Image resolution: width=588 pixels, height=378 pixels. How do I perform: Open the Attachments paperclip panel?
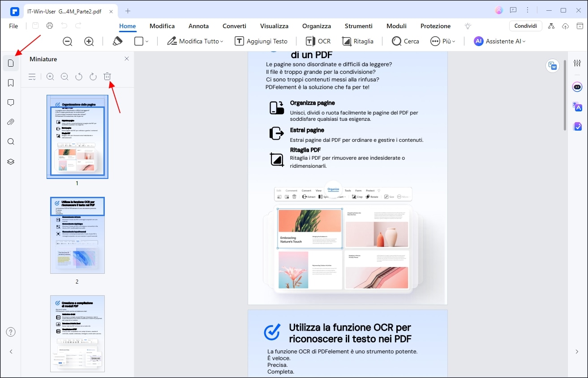coord(11,122)
